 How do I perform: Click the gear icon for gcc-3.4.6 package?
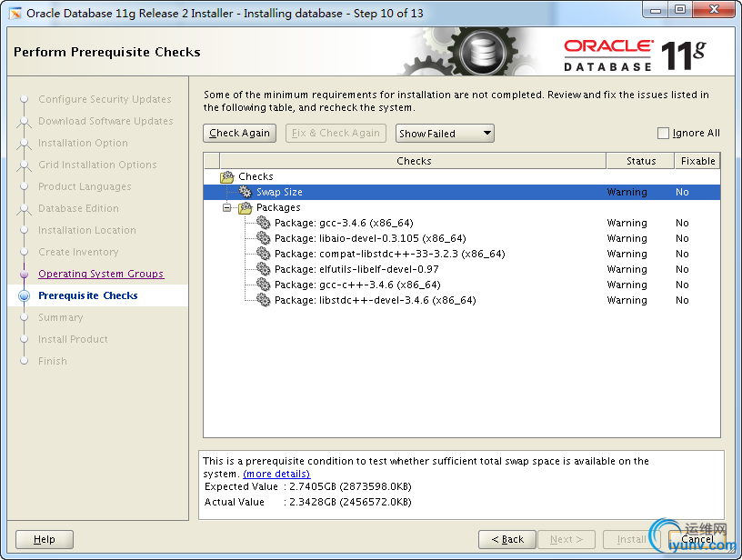pos(263,223)
